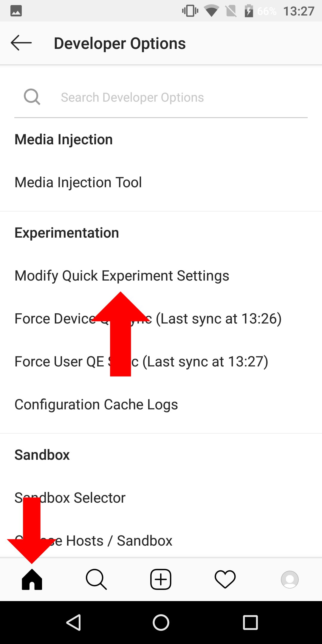
Task: Tap Android recent apps square
Action: 250,623
